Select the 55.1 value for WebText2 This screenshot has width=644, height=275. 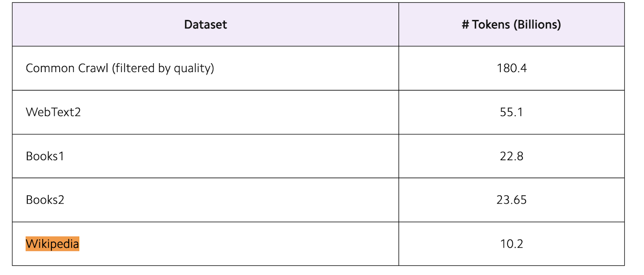click(511, 112)
